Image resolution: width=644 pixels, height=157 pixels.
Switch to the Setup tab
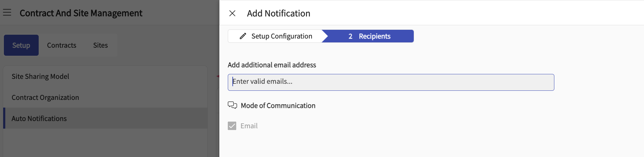(x=21, y=45)
